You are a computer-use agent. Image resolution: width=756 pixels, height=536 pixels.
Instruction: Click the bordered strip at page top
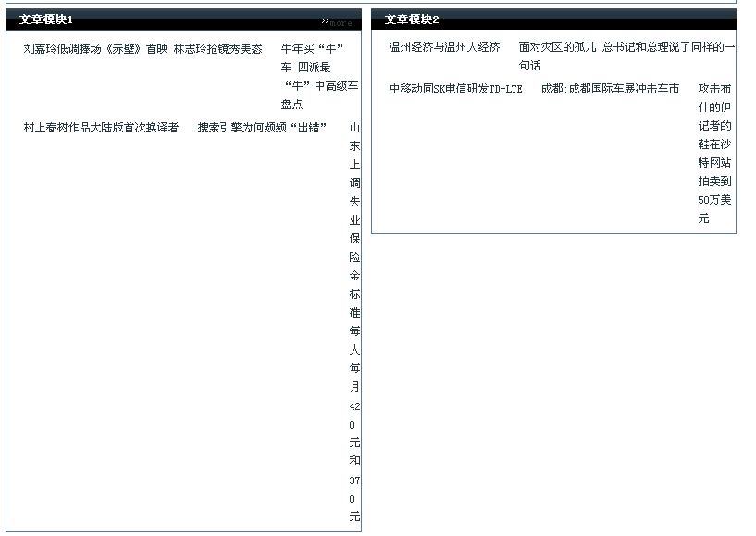point(370,2)
